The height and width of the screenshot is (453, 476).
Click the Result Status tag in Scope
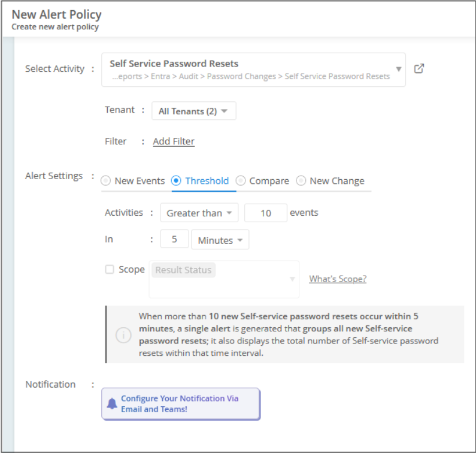pos(183,270)
